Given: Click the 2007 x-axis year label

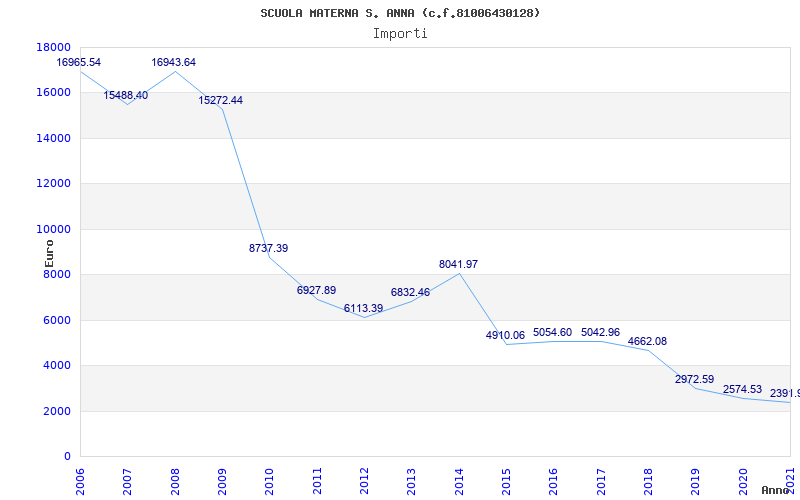Looking at the screenshot, I should (x=128, y=480).
